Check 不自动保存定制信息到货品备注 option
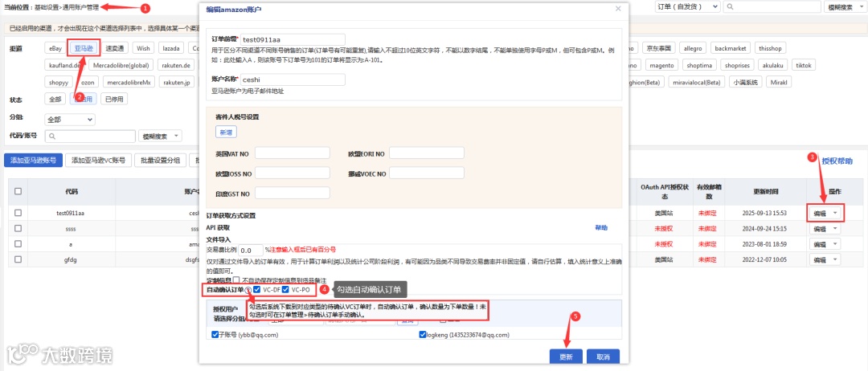Viewport: 868px width, 371px height. coord(236,281)
